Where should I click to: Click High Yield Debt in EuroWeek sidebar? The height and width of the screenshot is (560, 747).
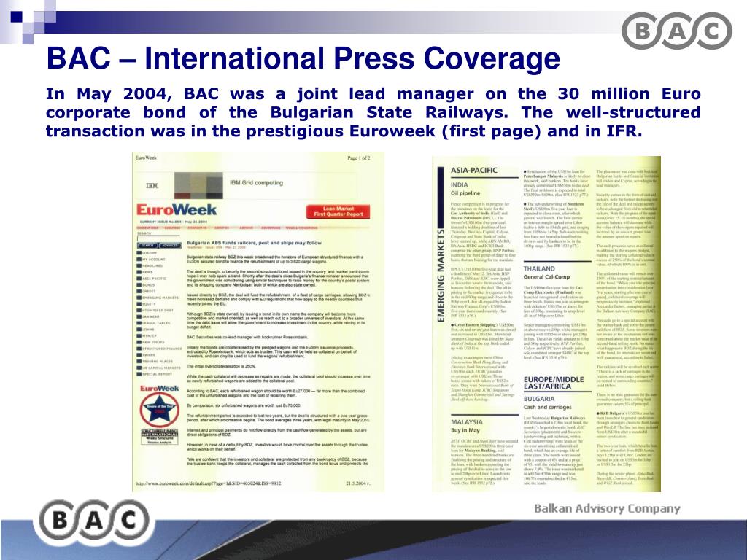155,311
